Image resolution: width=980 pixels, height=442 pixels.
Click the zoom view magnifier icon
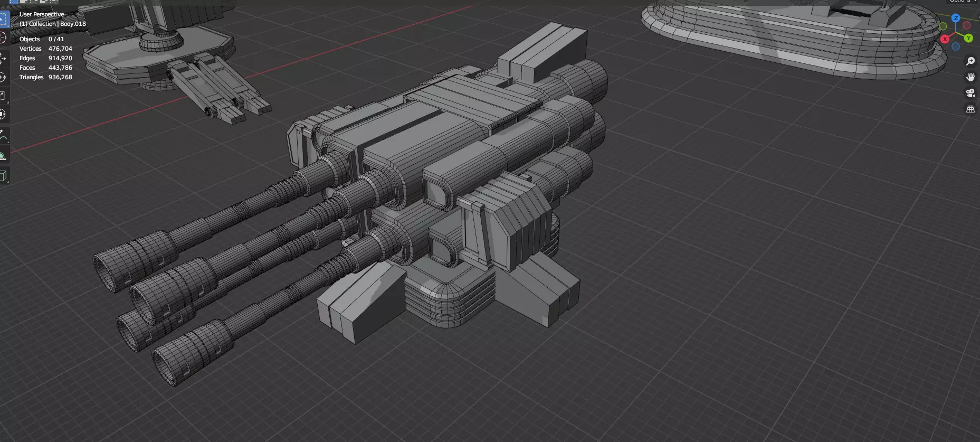pos(970,61)
